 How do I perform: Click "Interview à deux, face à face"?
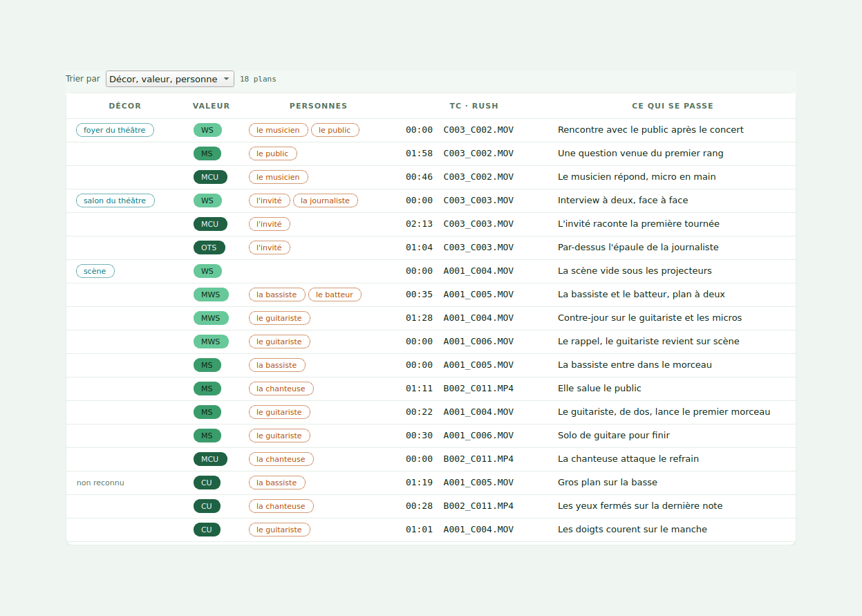point(623,200)
